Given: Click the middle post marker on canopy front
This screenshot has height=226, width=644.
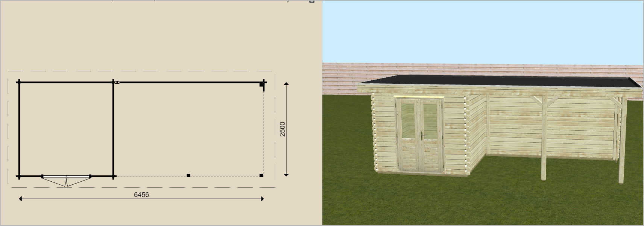Looking at the screenshot, I should (x=188, y=175).
